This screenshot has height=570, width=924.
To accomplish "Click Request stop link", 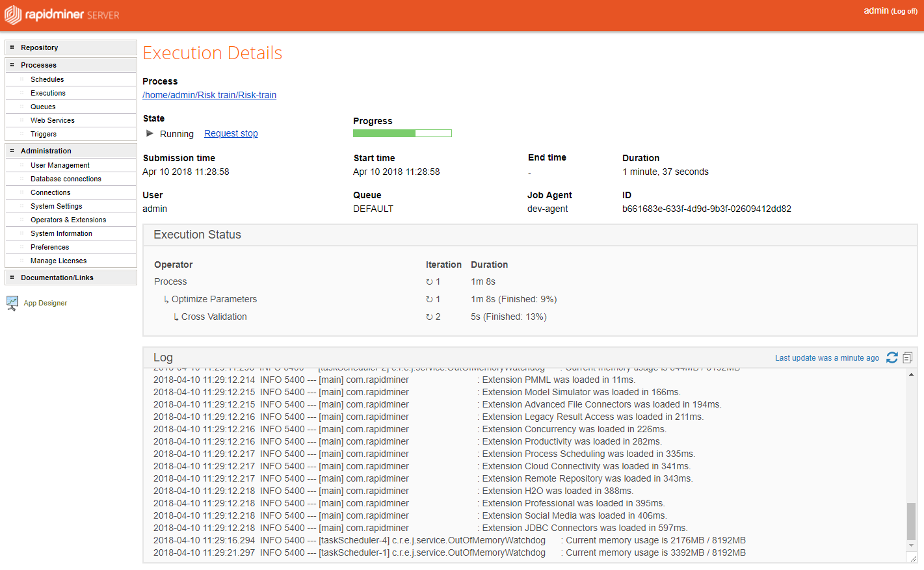I will click(x=231, y=133).
